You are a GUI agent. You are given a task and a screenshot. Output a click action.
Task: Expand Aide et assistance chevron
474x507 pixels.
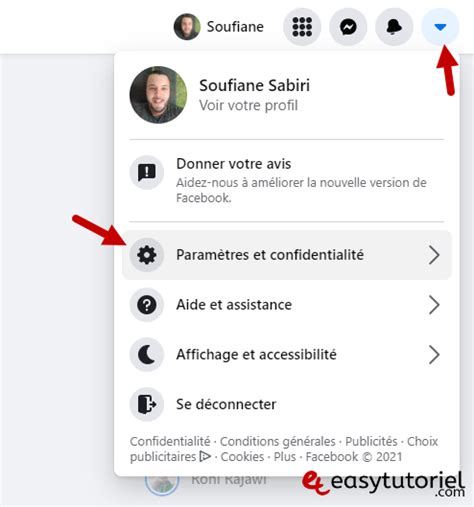click(434, 305)
